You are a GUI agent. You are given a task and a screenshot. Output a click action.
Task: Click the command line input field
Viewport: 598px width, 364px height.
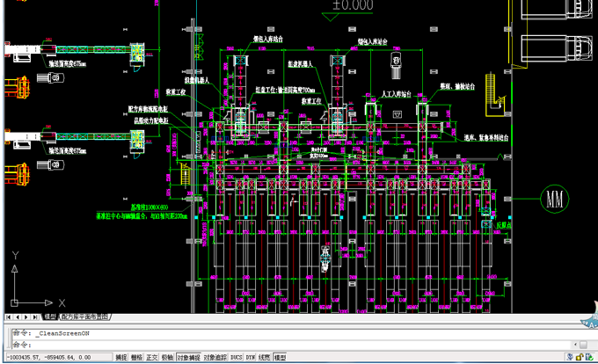(264, 344)
